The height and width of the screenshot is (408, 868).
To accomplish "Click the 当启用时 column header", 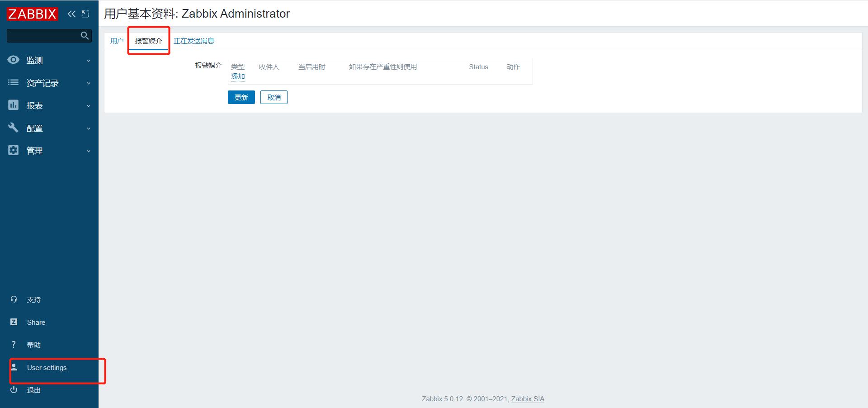I will coord(311,67).
